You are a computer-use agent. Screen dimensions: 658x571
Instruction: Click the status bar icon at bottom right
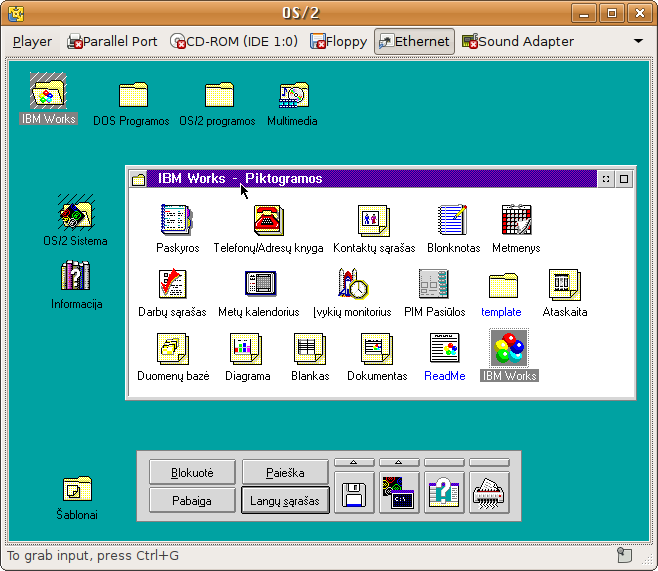(x=624, y=555)
